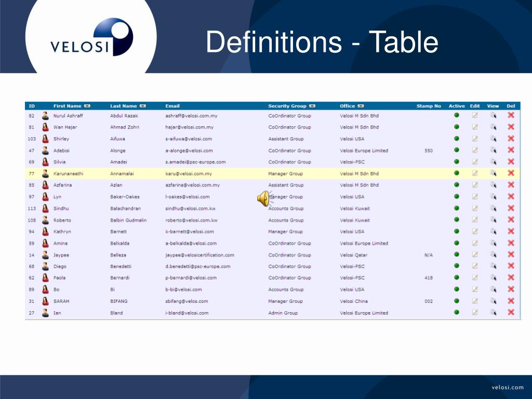Viewport: 532px width, 399px height.
Task: Delete the Nurul Ashraff user row
Action: (x=511, y=115)
